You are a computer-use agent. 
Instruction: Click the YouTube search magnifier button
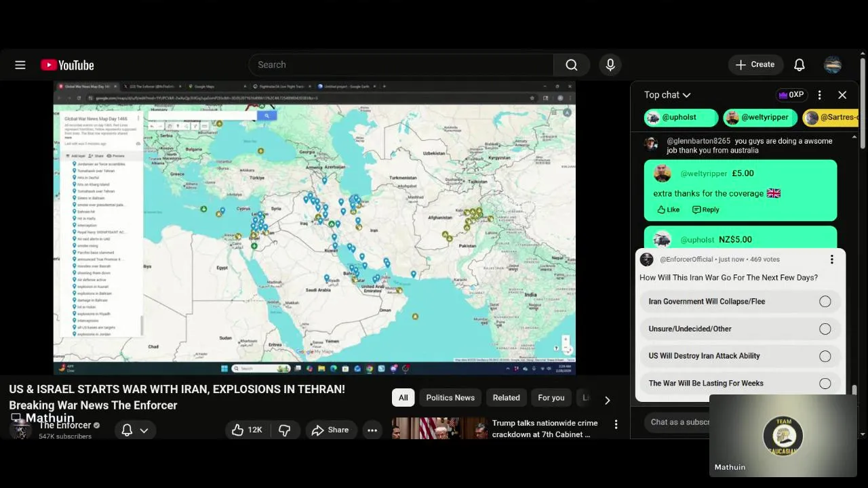(572, 65)
